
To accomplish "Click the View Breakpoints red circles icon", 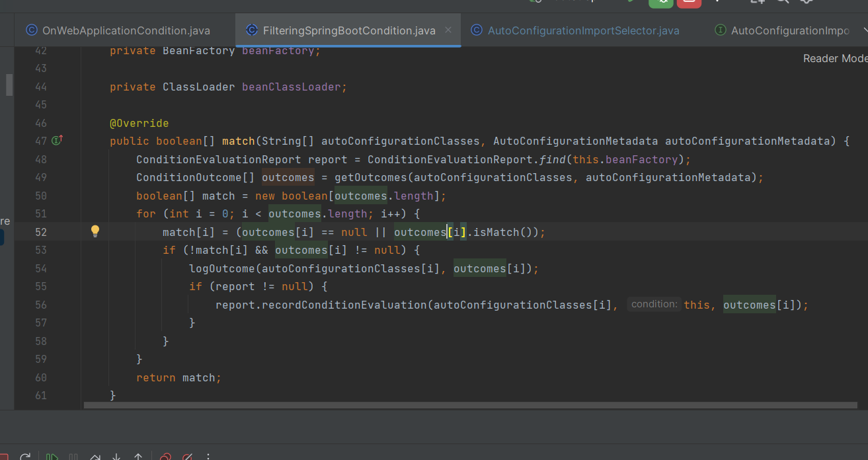I will coord(166,457).
